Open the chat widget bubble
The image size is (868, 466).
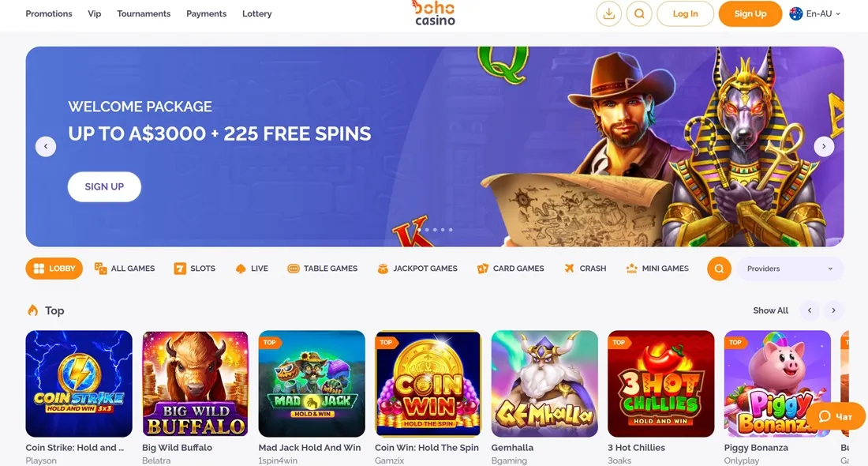(x=836, y=417)
